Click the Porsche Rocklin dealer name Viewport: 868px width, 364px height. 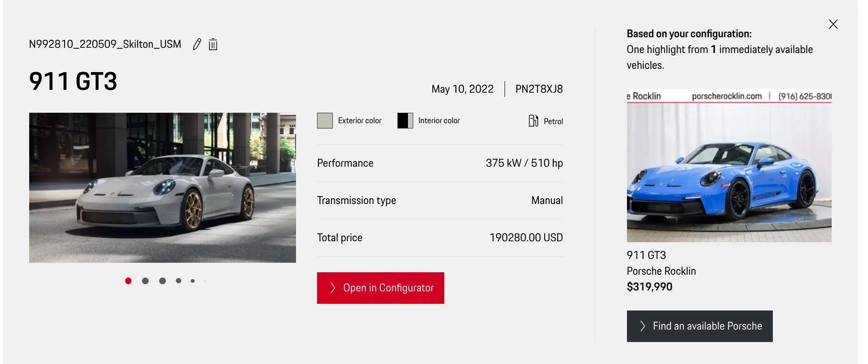point(661,271)
